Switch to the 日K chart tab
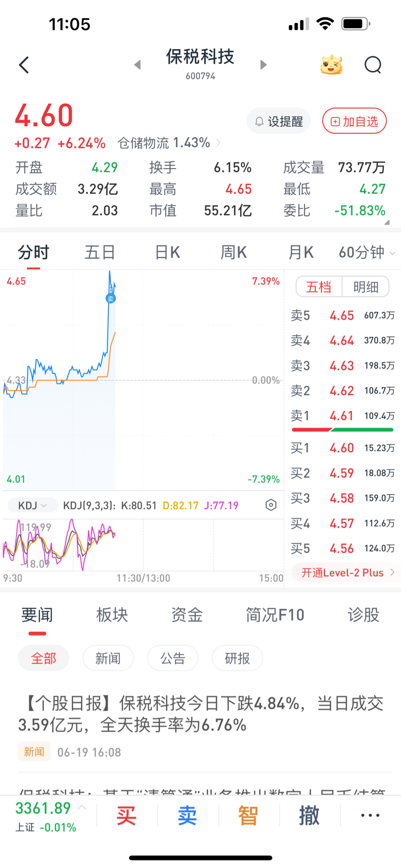The height and width of the screenshot is (868, 401). 167,253
